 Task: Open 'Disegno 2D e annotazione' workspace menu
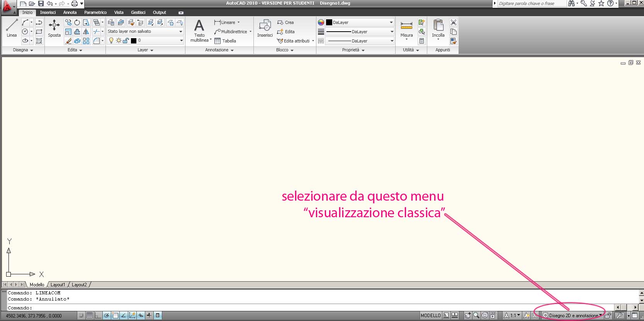572,316
